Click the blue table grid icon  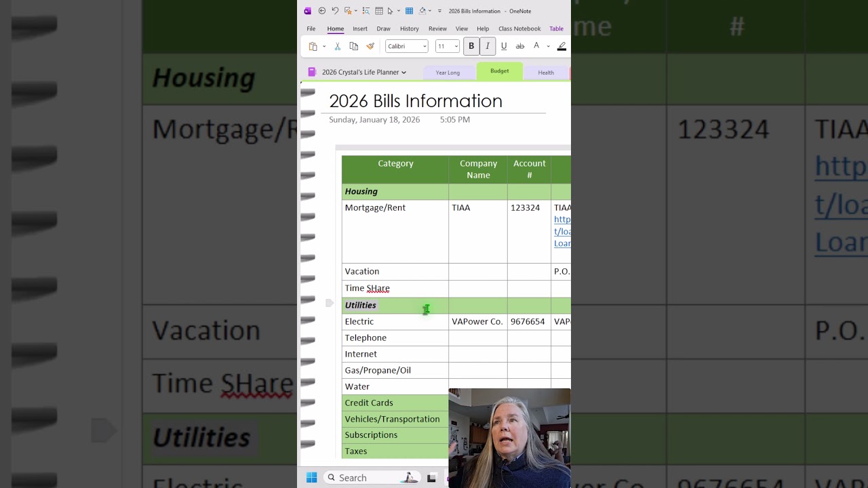tap(409, 11)
